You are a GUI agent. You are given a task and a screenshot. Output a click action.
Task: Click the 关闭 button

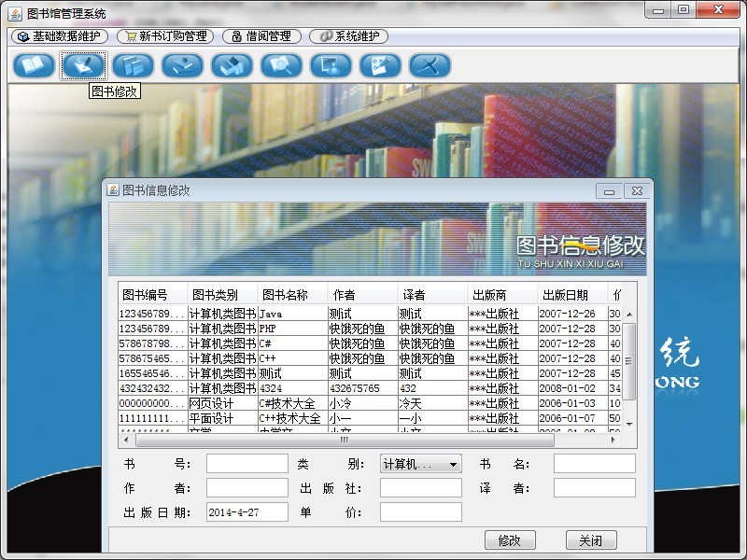591,540
